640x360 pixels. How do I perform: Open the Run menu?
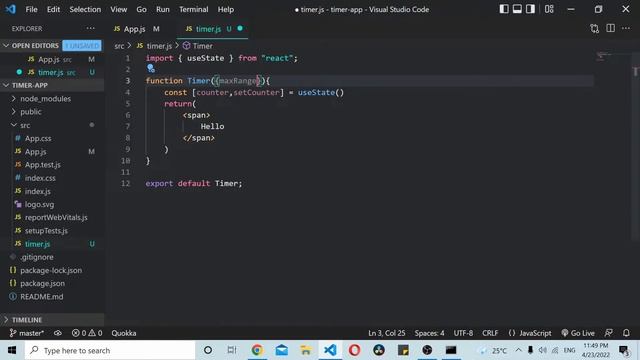(162, 9)
